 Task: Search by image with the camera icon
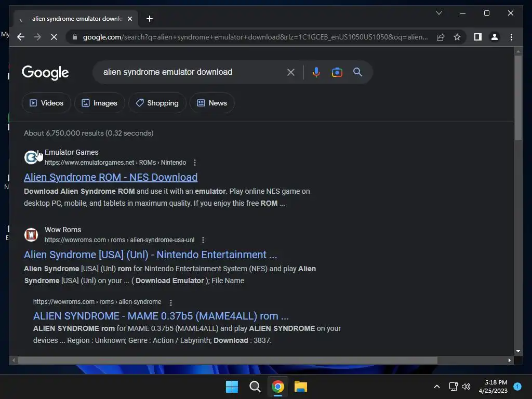point(337,72)
